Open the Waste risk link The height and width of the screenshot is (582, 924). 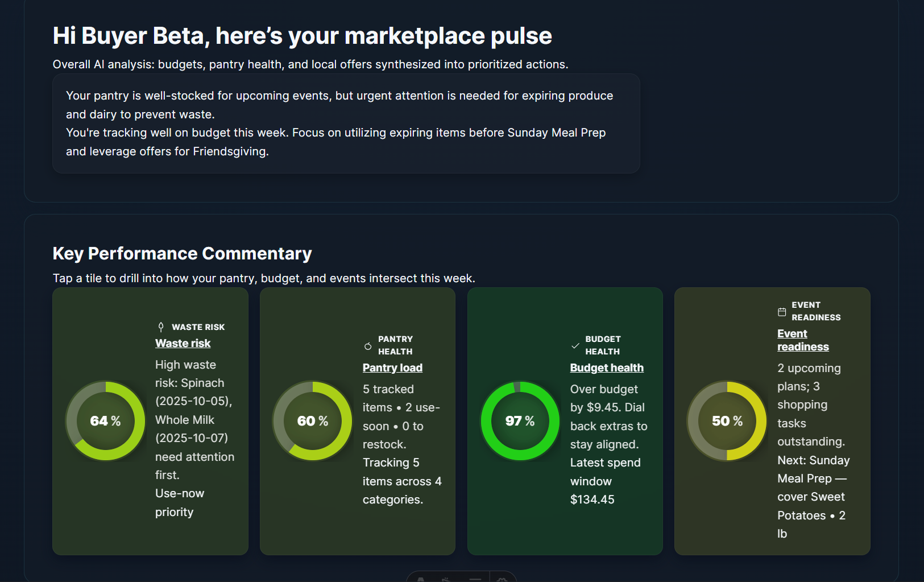(x=183, y=343)
